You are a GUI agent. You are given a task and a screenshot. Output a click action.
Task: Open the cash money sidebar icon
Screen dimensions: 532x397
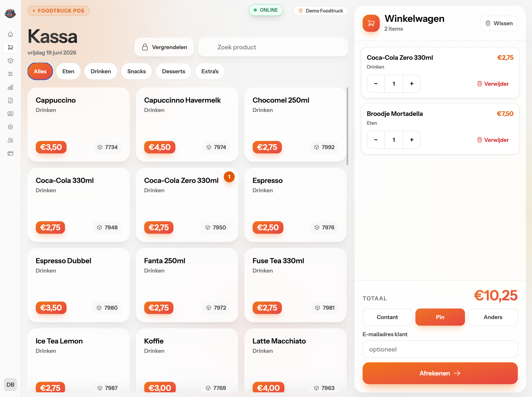click(10, 114)
